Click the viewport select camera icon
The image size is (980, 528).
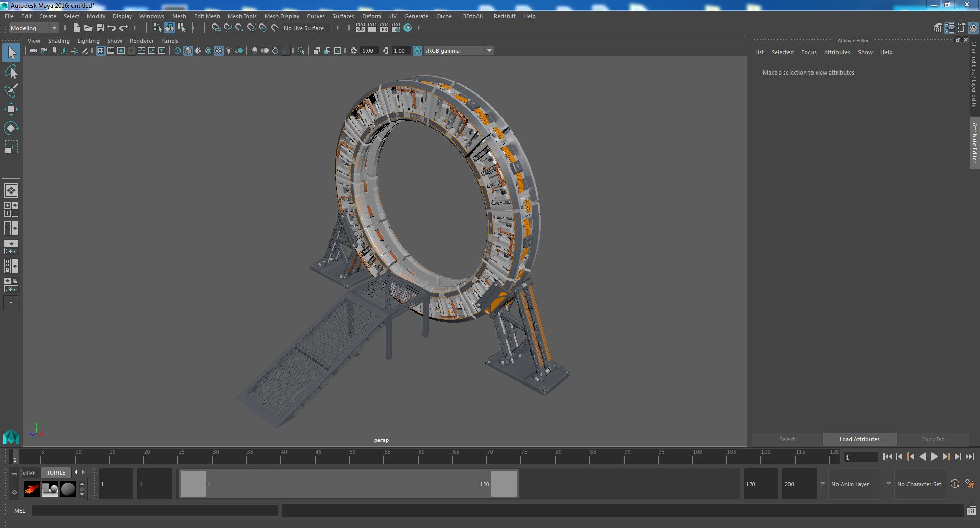click(x=34, y=51)
